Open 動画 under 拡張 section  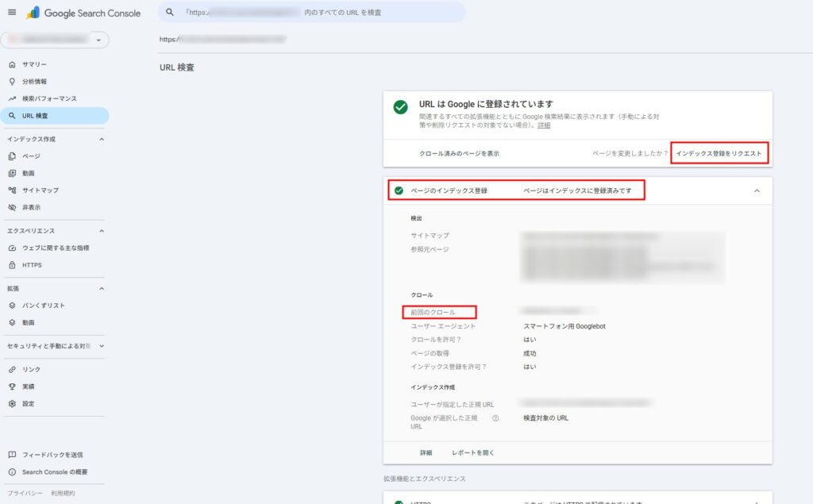click(28, 322)
